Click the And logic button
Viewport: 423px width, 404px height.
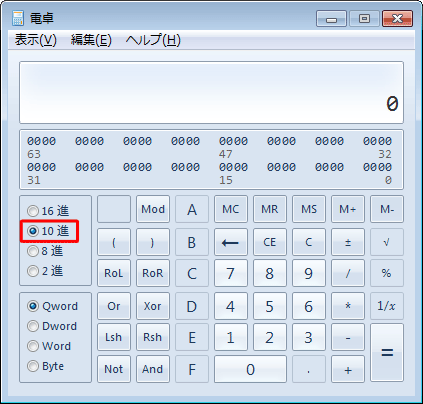153,369
